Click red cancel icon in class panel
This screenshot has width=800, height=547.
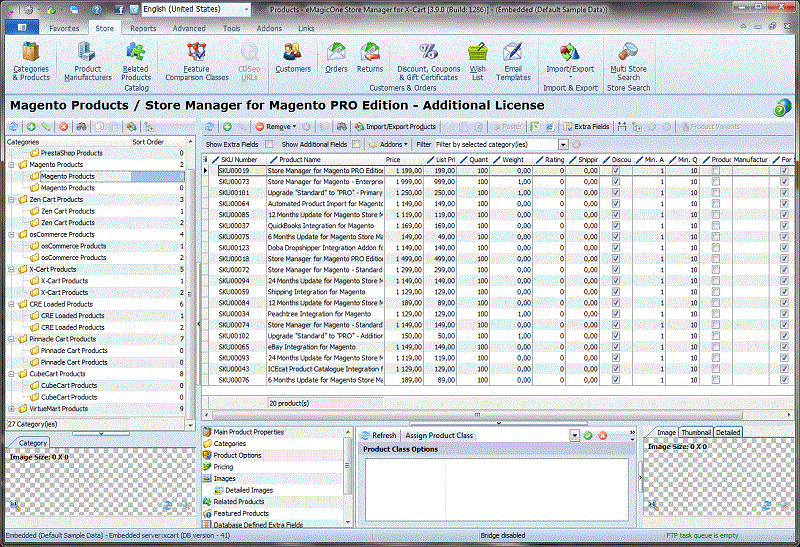point(603,435)
